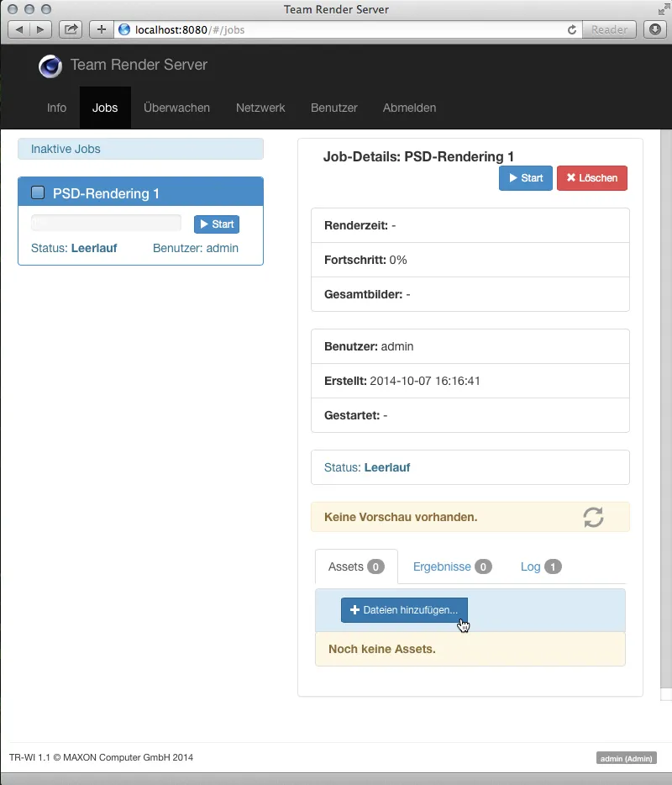Image resolution: width=672 pixels, height=785 pixels.
Task: Click the Inaktive Jobs header
Action: point(140,149)
